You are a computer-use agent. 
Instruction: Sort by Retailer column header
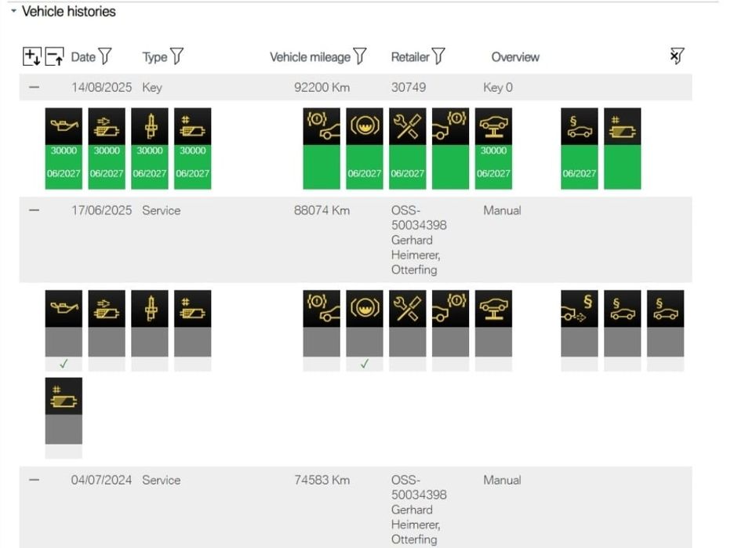(410, 57)
